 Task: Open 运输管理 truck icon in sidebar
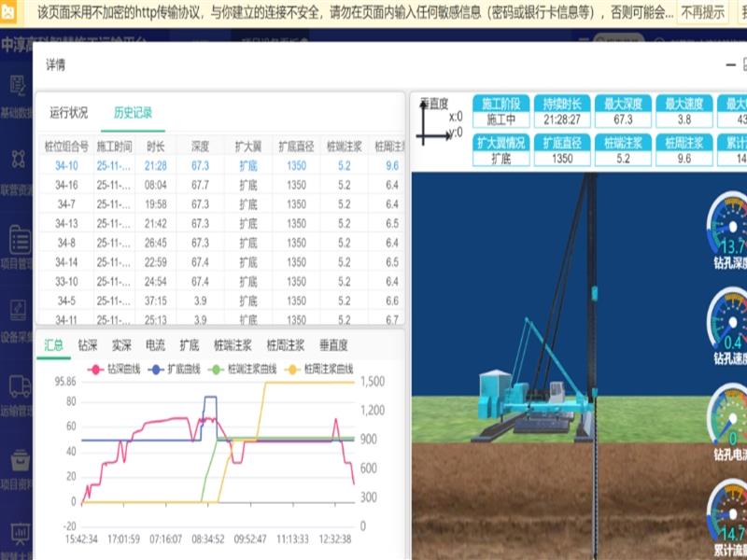19,385
